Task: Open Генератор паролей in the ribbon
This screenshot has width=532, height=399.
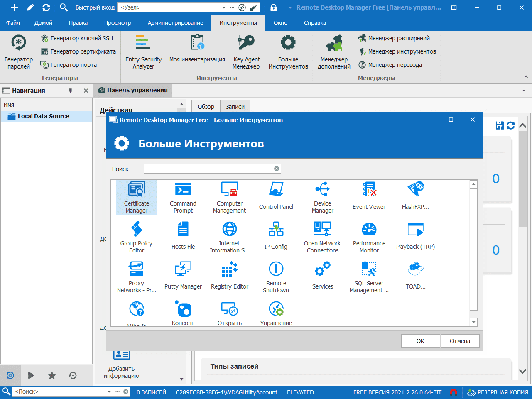Action: pos(19,52)
